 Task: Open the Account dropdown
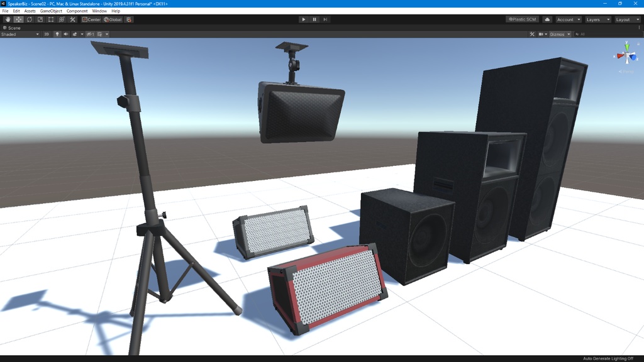569,19
